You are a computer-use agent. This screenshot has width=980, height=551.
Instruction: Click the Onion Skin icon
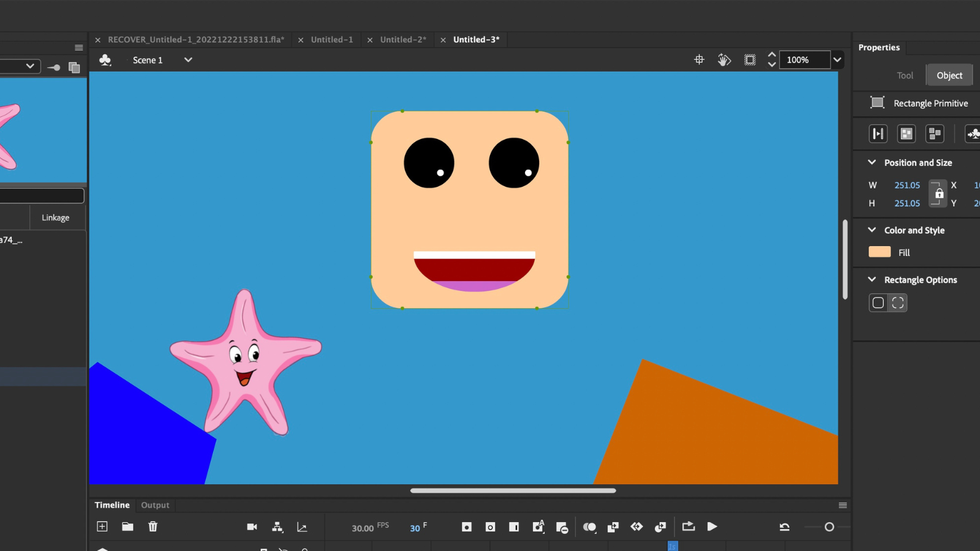(589, 527)
